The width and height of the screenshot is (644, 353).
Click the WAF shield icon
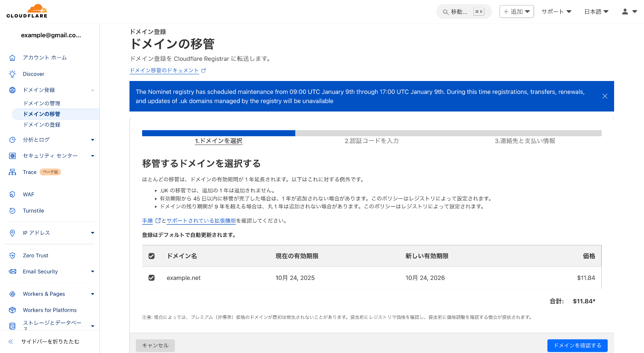tap(12, 195)
